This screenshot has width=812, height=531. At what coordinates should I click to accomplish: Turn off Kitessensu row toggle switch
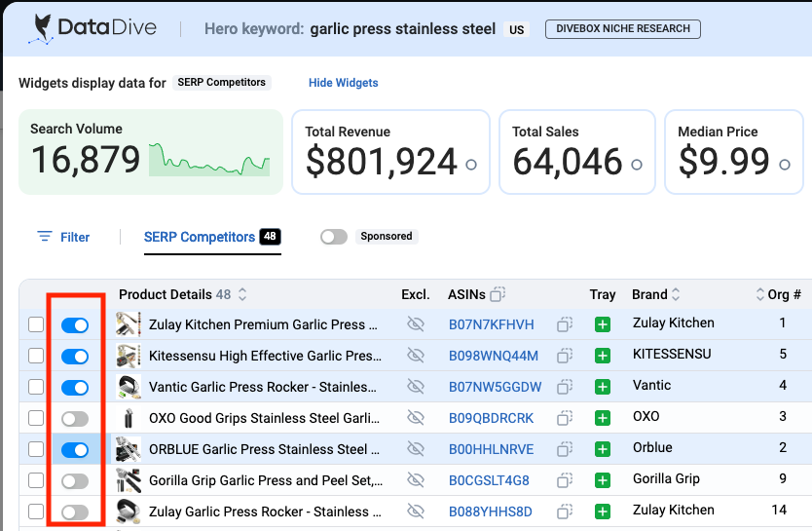(75, 357)
